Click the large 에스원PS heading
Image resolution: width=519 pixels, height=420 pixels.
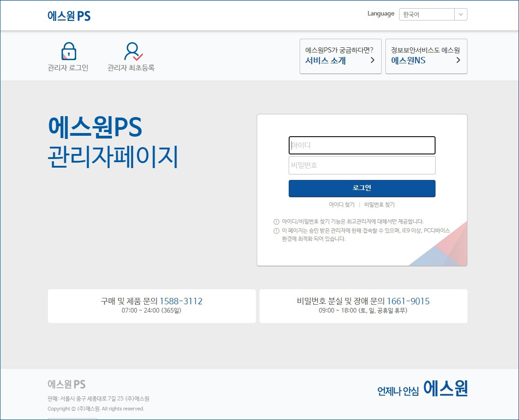click(x=95, y=127)
